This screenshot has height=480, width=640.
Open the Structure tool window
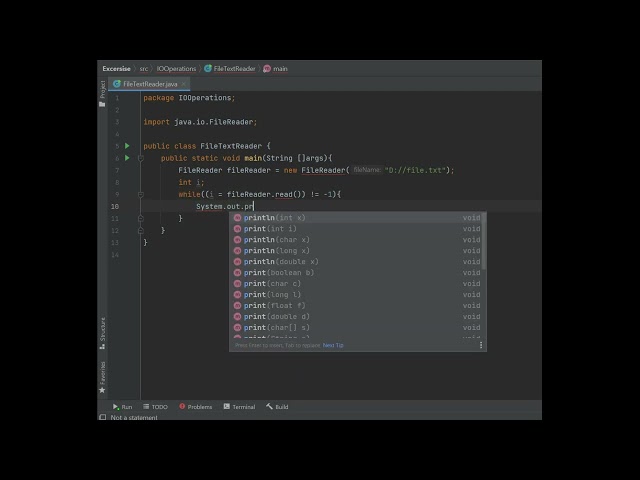pos(102,333)
